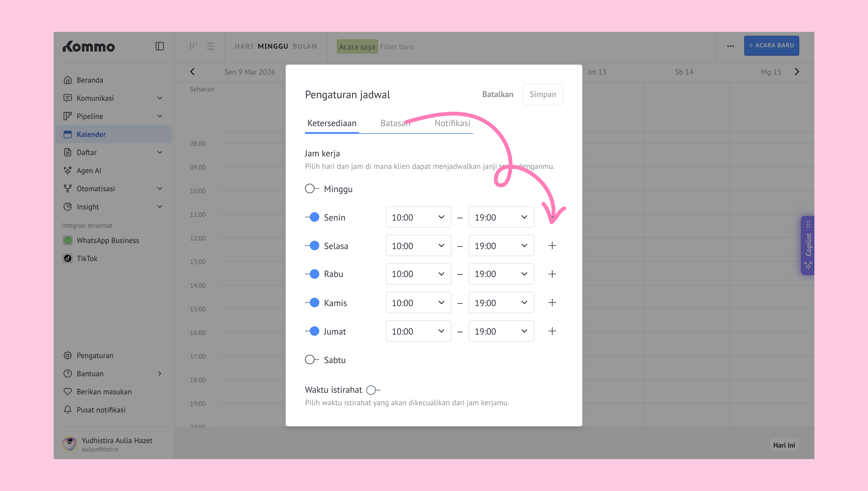Go to previous week arrow
Viewport: 868px width, 491px height.
(192, 72)
